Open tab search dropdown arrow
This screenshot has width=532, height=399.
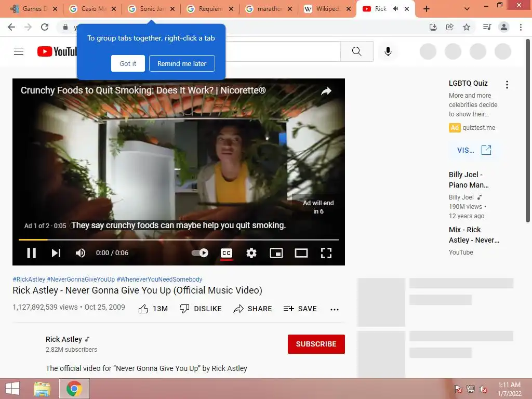click(x=467, y=9)
